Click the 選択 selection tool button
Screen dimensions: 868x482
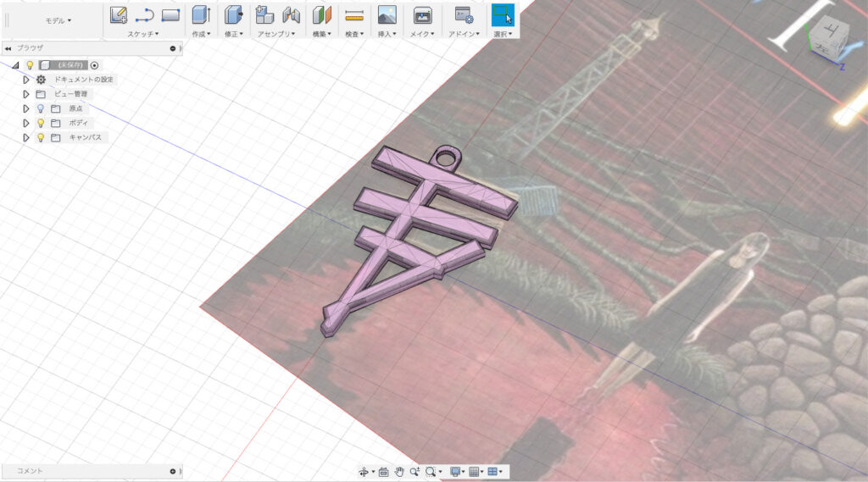[x=503, y=14]
